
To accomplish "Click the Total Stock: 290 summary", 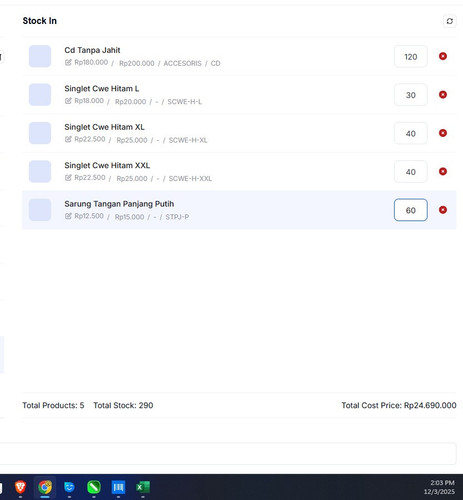I will pos(123,405).
